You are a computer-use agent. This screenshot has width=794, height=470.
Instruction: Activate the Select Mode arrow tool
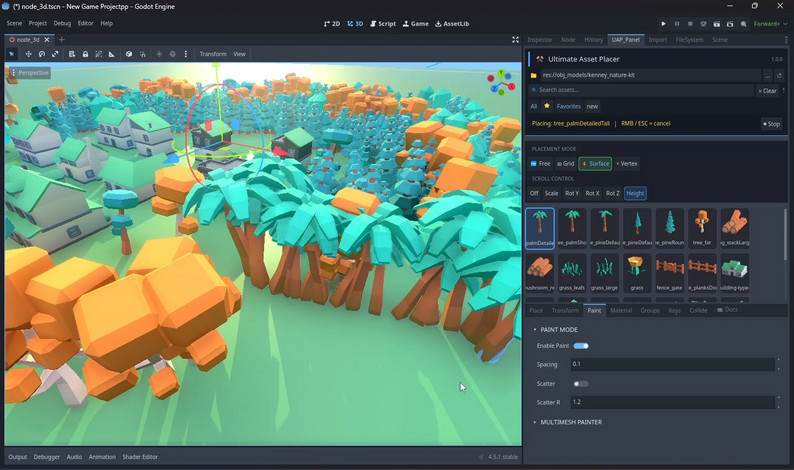point(12,54)
